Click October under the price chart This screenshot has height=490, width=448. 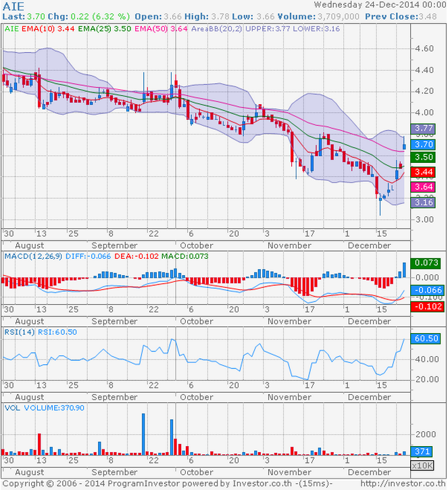click(197, 245)
